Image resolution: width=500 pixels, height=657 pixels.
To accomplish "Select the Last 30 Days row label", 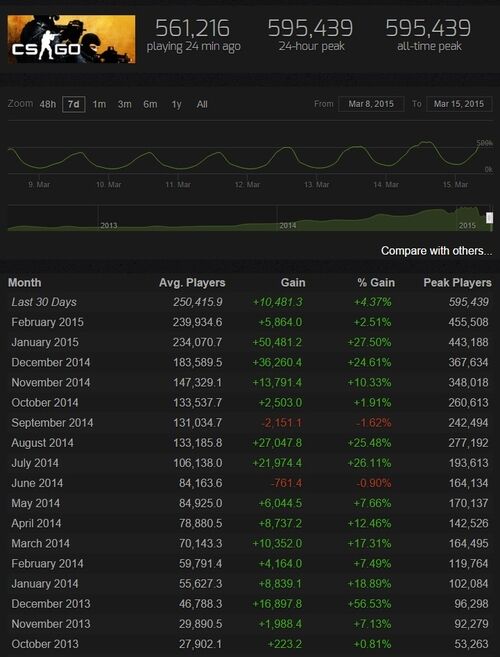I will pyautogui.click(x=44, y=302).
